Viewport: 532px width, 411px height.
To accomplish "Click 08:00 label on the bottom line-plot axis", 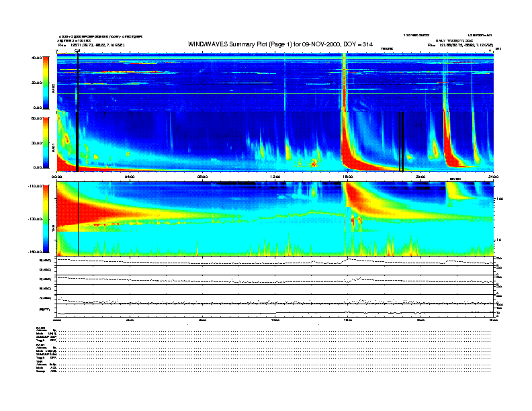I will (x=202, y=320).
